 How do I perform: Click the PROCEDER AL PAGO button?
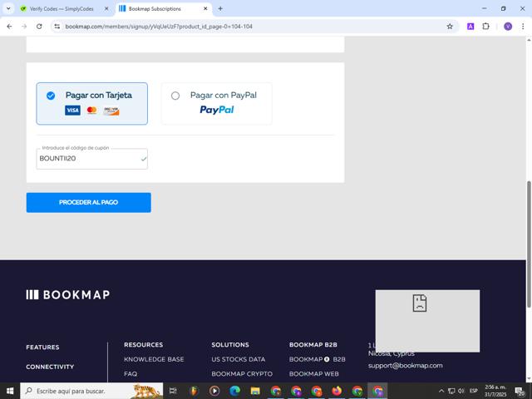coord(89,203)
